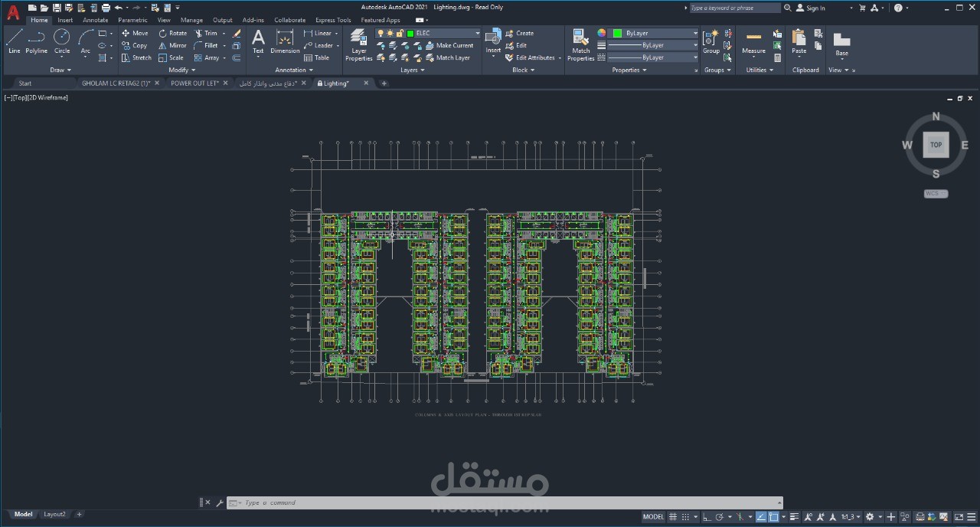The height and width of the screenshot is (527, 980).
Task: Click the Save icon in quick access toolbar
Action: [57, 8]
